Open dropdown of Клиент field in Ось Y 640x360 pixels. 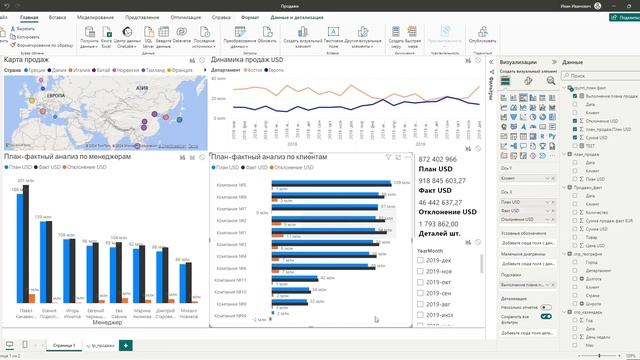point(547,178)
